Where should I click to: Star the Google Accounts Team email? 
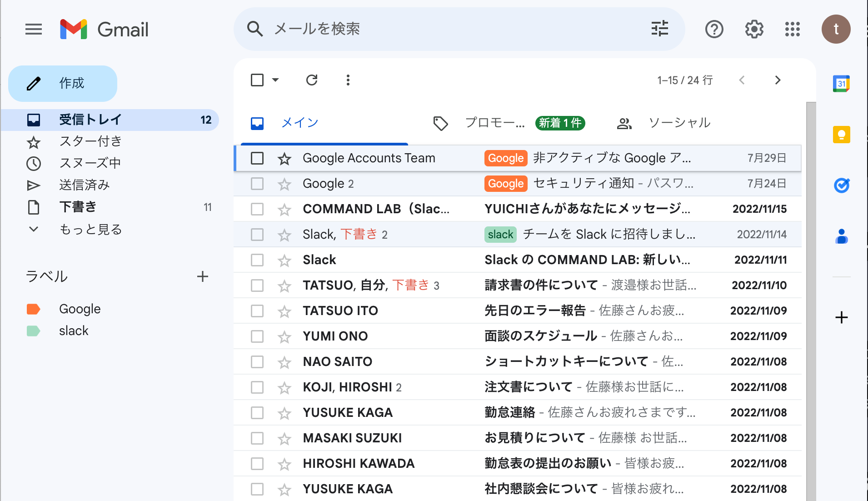click(284, 158)
